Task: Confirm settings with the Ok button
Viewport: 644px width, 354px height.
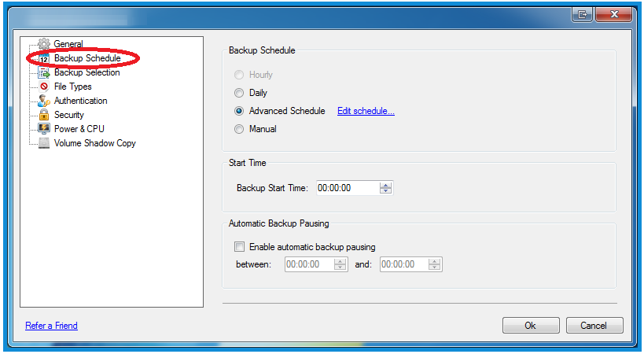Action: (531, 326)
